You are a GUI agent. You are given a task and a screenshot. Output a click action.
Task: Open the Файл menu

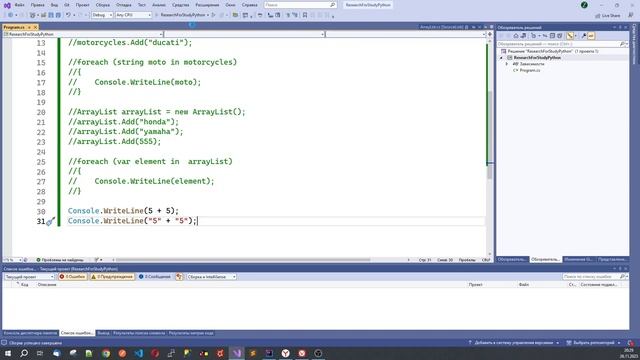(19, 5)
